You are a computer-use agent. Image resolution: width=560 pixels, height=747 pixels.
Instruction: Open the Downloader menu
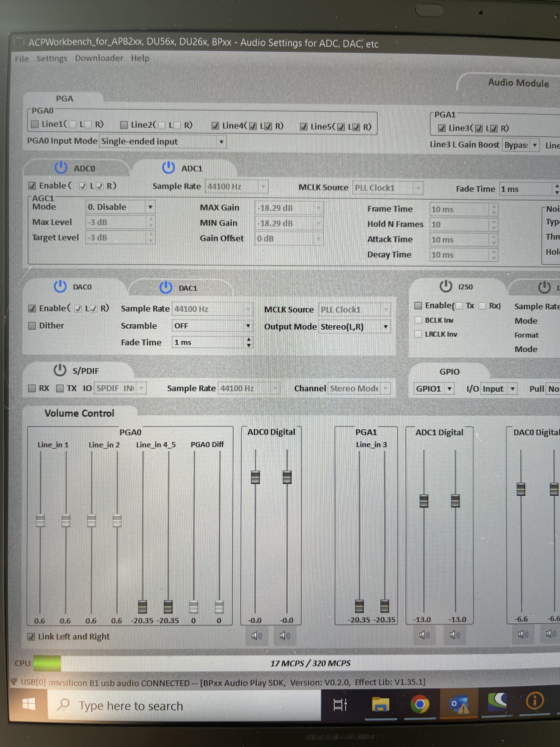99,58
